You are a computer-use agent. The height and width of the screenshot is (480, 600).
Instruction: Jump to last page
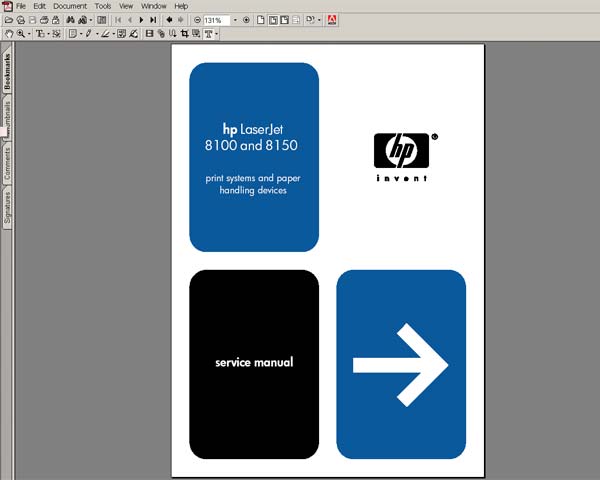tap(153, 20)
